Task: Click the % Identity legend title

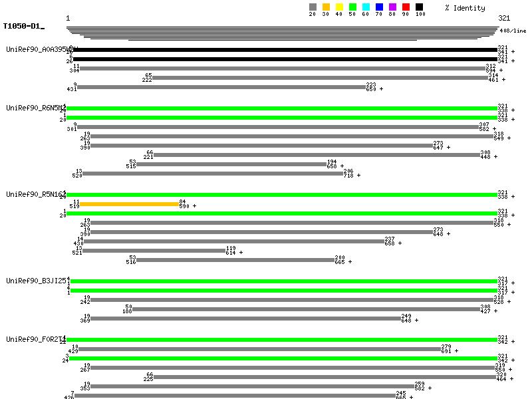Action: (x=465, y=8)
